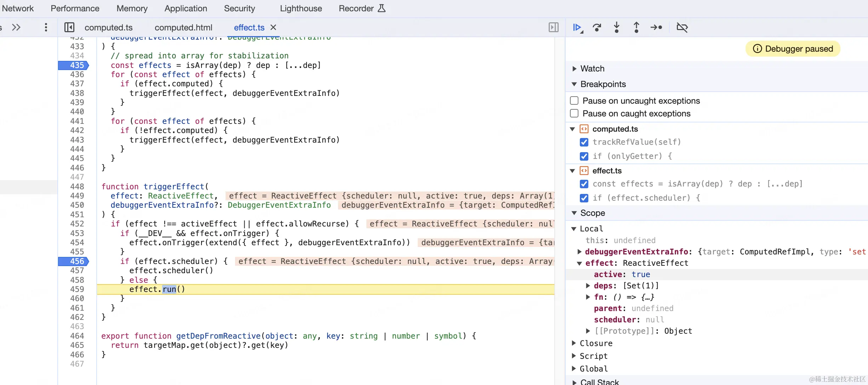Click function triggerEffect( code line
This screenshot has height=385, width=868.
click(x=155, y=187)
